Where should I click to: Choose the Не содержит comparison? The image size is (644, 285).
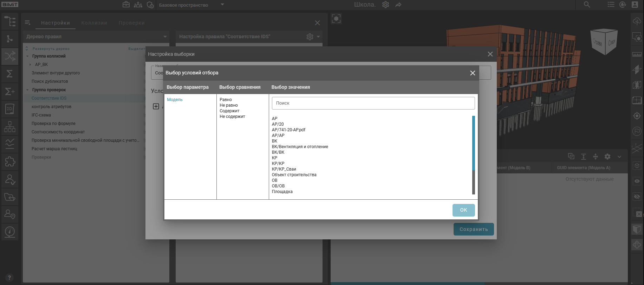click(x=232, y=117)
